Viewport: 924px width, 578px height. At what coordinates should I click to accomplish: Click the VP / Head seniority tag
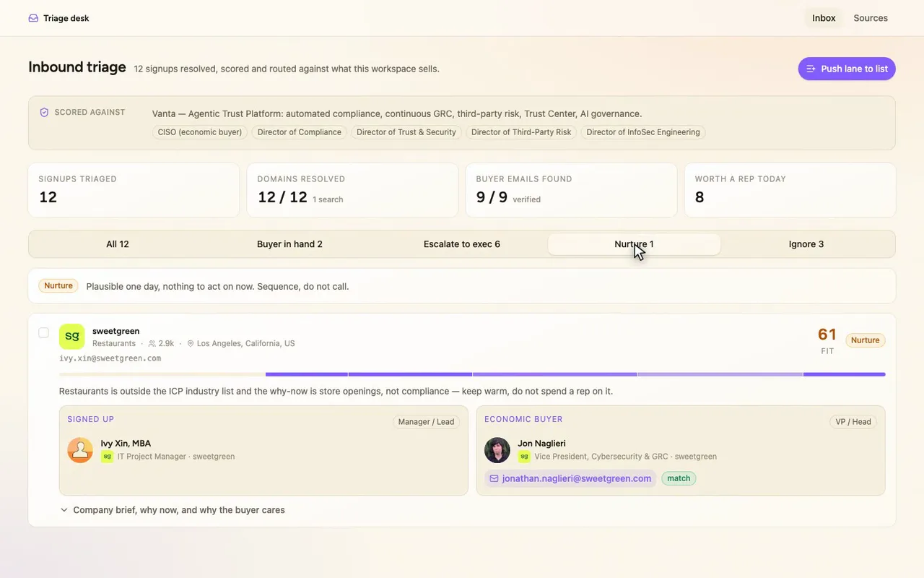(853, 422)
